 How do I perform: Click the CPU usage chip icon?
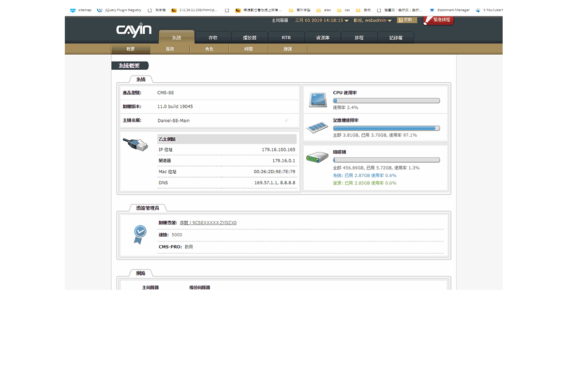point(317,100)
